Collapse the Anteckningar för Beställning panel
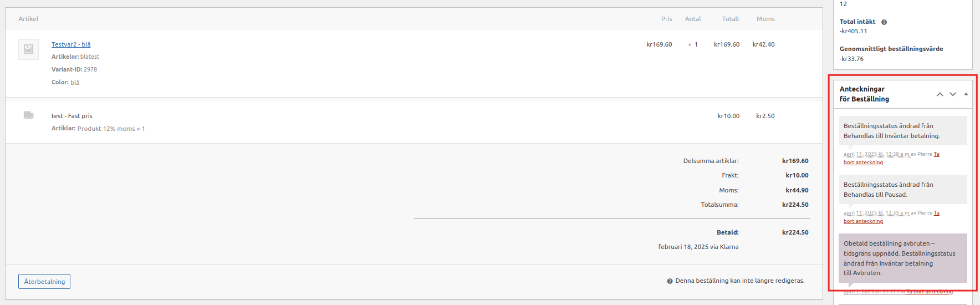 (966, 94)
